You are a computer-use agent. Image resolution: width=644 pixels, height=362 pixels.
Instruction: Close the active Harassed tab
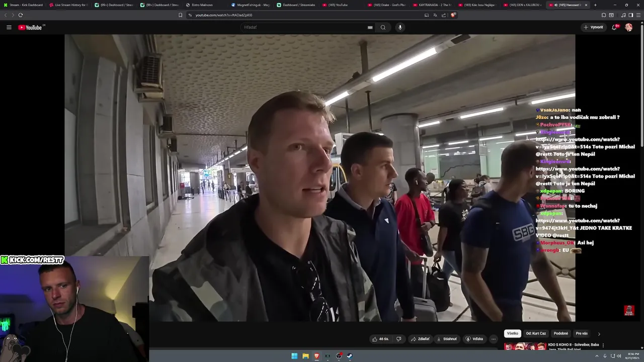pyautogui.click(x=586, y=5)
